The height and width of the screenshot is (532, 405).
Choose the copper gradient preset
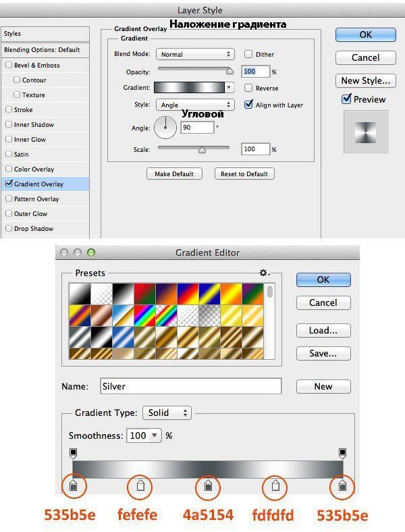pyautogui.click(x=101, y=315)
